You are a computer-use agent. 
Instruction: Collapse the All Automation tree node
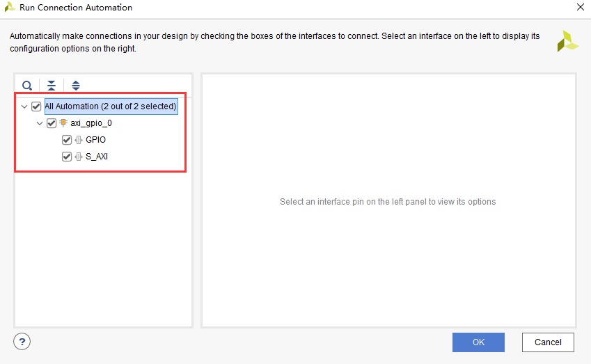[24, 106]
